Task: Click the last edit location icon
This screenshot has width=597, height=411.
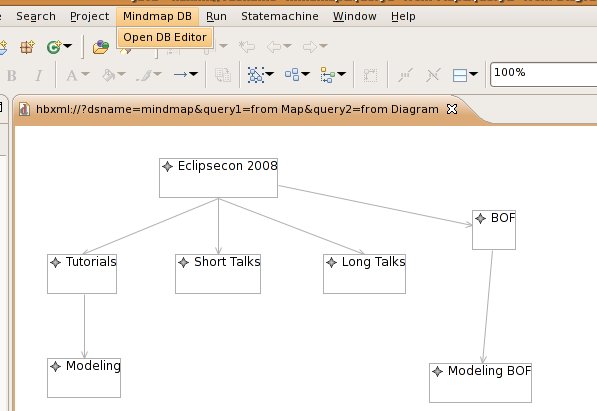Action: click(247, 46)
